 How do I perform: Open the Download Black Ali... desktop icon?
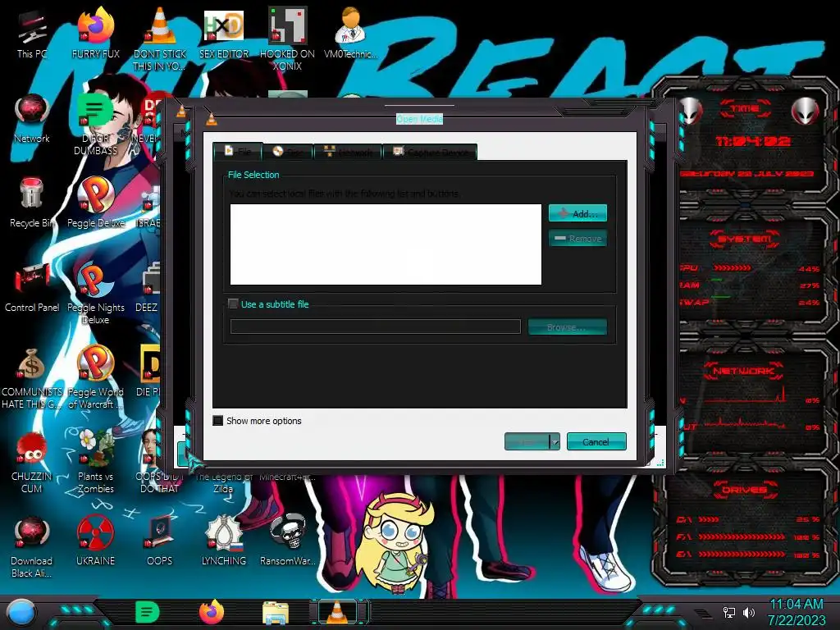point(32,547)
